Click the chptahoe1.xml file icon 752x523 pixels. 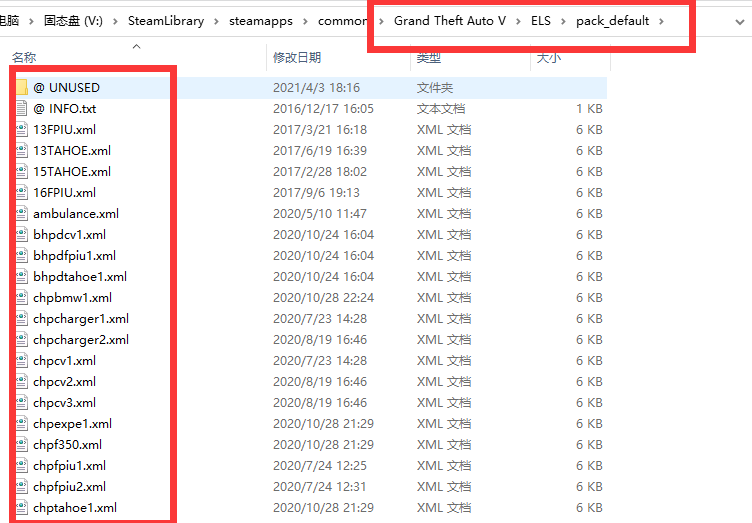point(22,508)
